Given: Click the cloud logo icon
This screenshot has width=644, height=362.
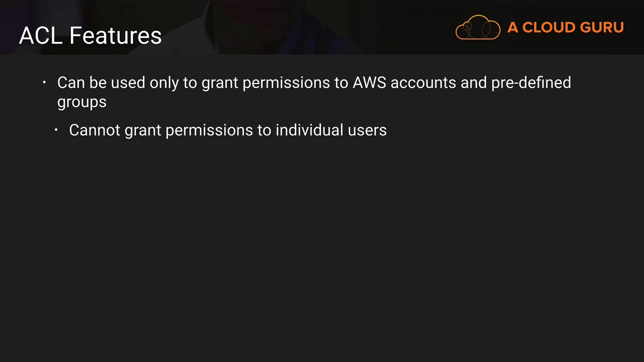Looking at the screenshot, I should click(x=477, y=28).
